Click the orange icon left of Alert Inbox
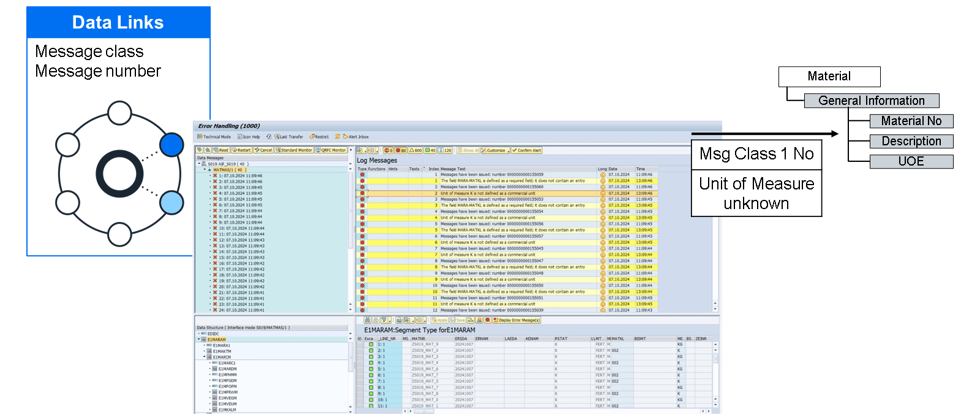This screenshot has width=980, height=420. (337, 137)
